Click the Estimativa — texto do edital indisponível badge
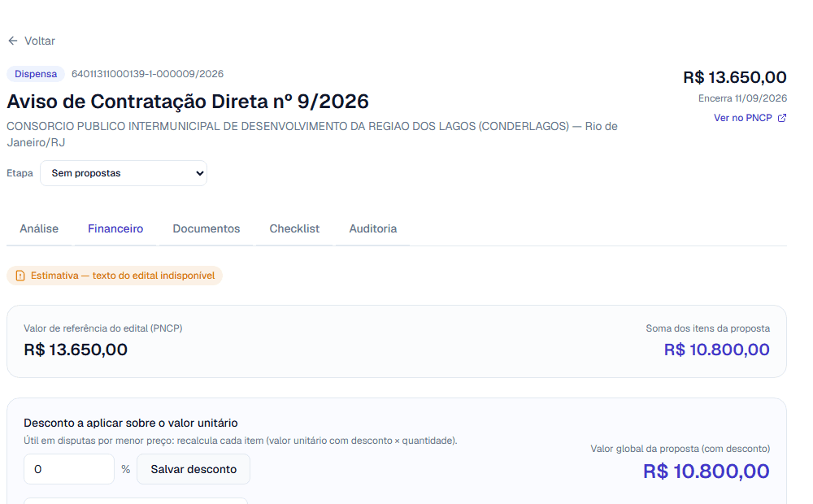This screenshot has height=504, width=813. (115, 276)
